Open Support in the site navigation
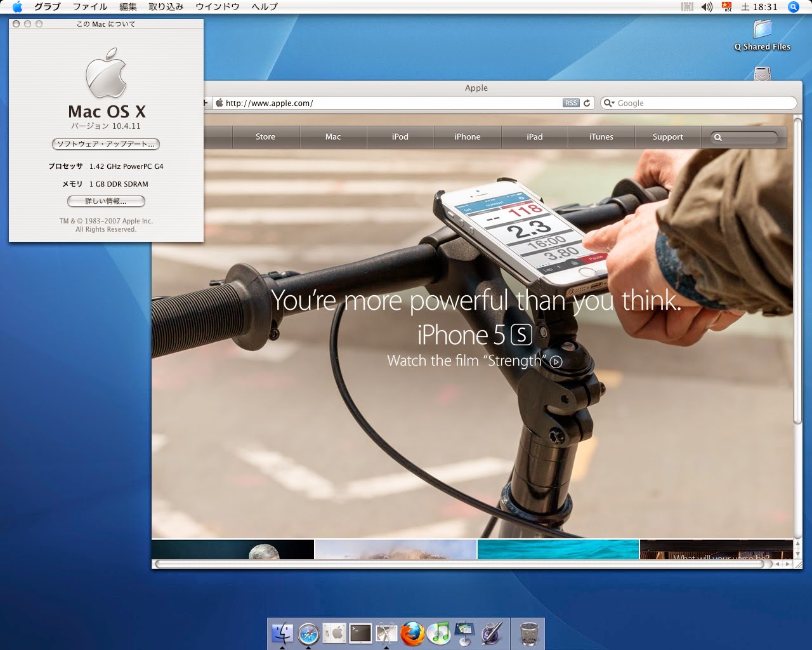812x650 pixels. 668,136
